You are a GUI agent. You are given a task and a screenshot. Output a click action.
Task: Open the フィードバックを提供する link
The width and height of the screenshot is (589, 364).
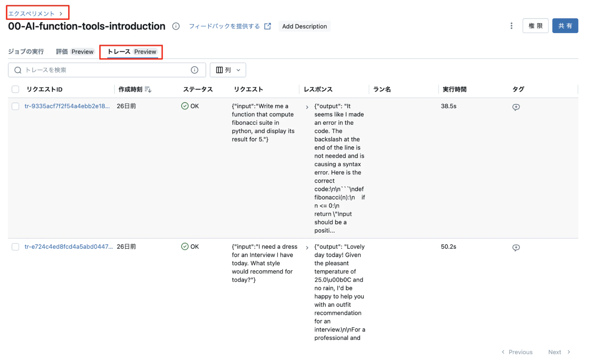pos(224,26)
